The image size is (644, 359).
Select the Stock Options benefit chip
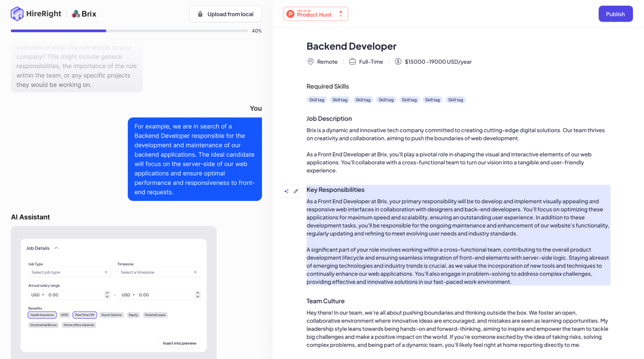[x=112, y=315]
